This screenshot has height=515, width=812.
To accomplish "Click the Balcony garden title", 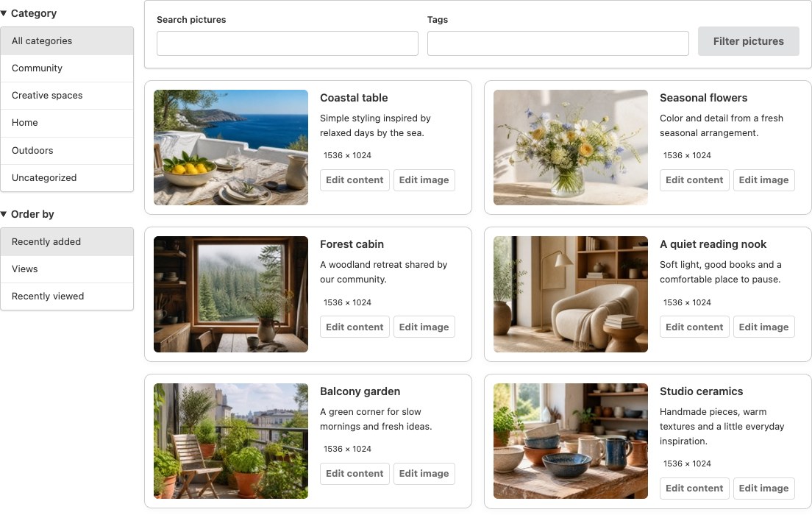I will (360, 391).
